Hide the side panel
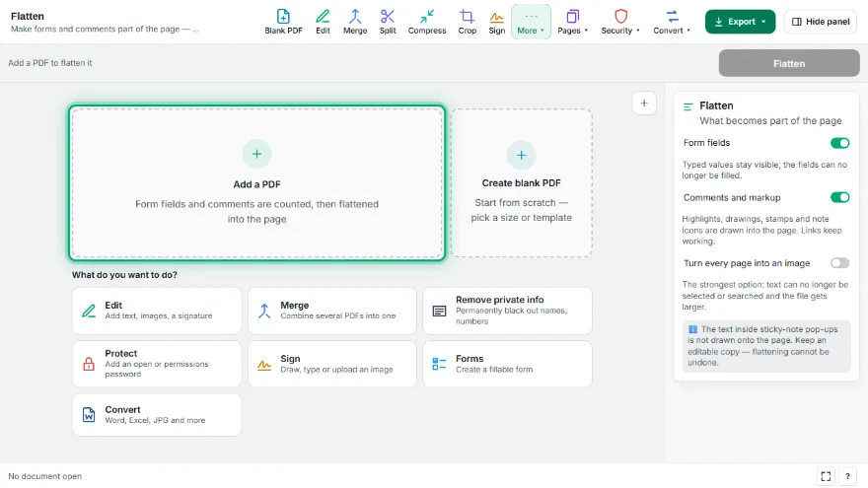868x488 pixels. (821, 22)
